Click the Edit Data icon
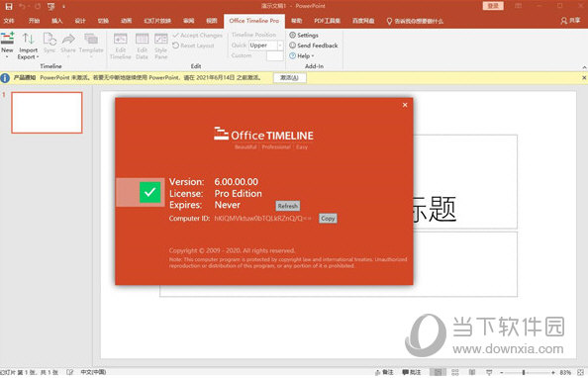Image resolution: width=588 pixels, height=378 pixels. (x=142, y=39)
